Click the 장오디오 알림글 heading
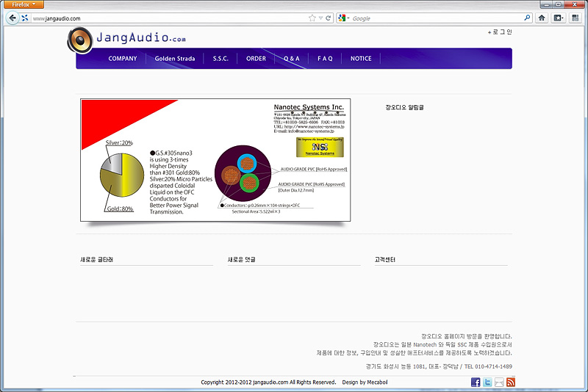 click(405, 107)
